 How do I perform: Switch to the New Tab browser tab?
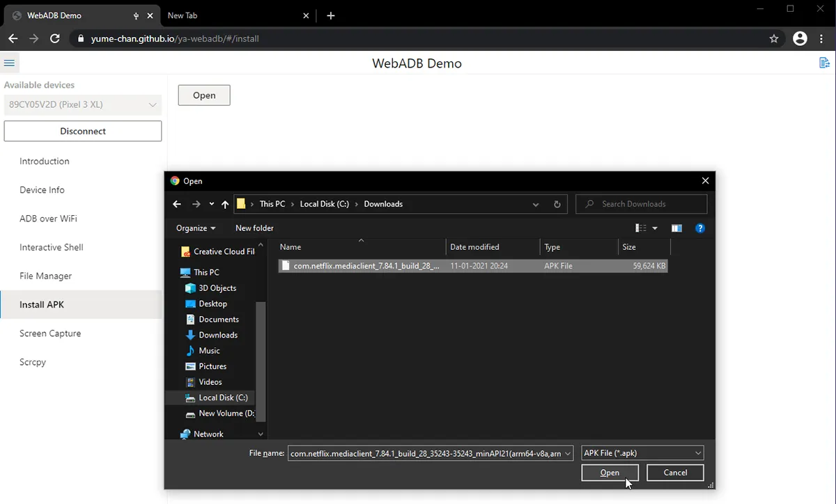click(209, 15)
